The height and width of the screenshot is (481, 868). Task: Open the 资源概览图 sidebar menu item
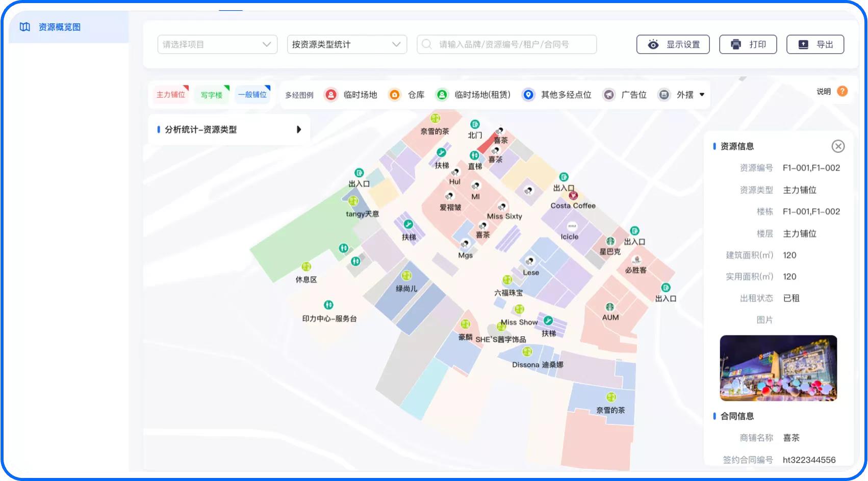pyautogui.click(x=68, y=27)
